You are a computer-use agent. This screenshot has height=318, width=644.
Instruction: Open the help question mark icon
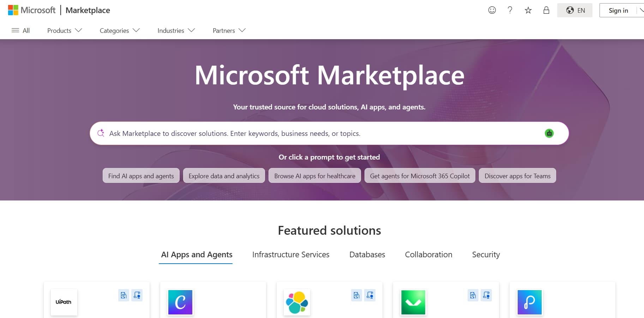510,10
